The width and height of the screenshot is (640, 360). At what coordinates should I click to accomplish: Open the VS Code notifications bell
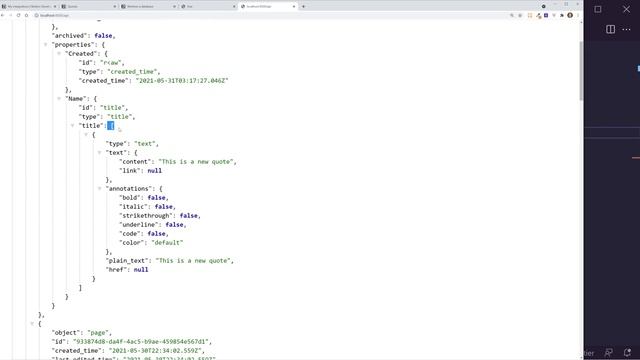pyautogui.click(x=628, y=353)
